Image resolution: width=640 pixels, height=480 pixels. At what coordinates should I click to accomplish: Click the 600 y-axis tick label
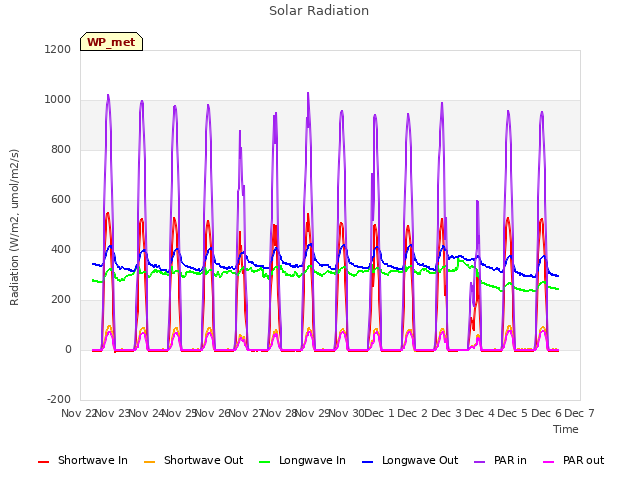(x=61, y=200)
